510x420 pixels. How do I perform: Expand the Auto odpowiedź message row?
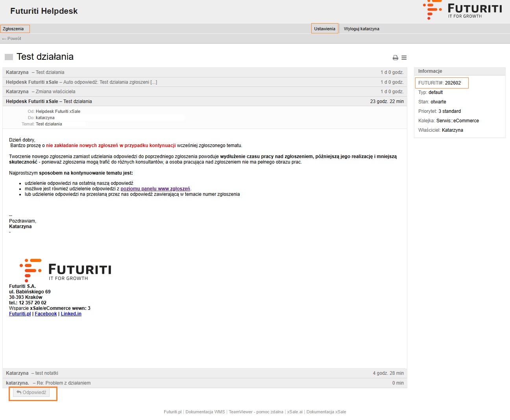point(205,82)
